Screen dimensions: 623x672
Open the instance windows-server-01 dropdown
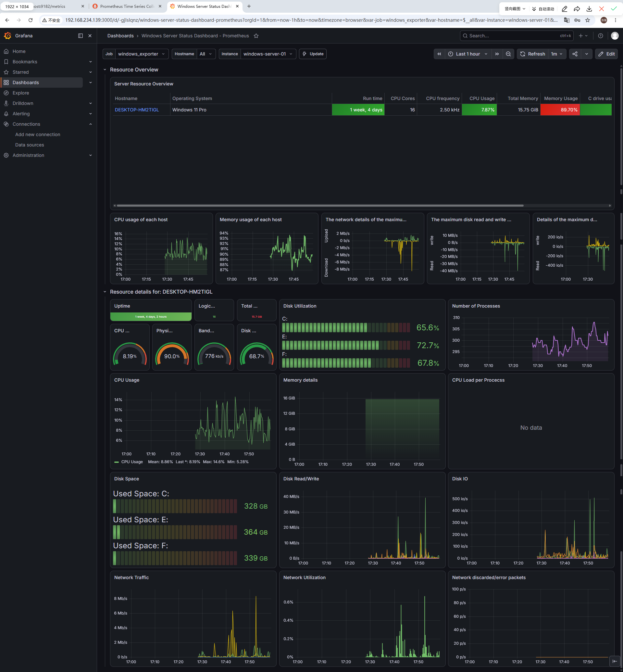click(x=268, y=54)
